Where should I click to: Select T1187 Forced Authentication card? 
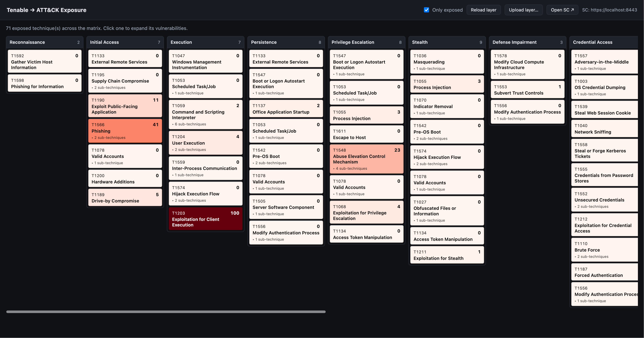point(604,272)
